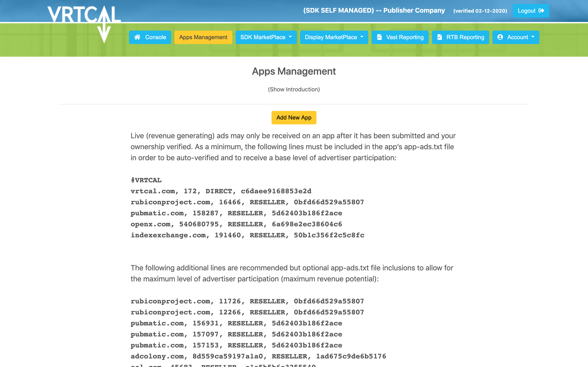Click the Logout button text
This screenshot has height=367, width=588.
pos(527,11)
